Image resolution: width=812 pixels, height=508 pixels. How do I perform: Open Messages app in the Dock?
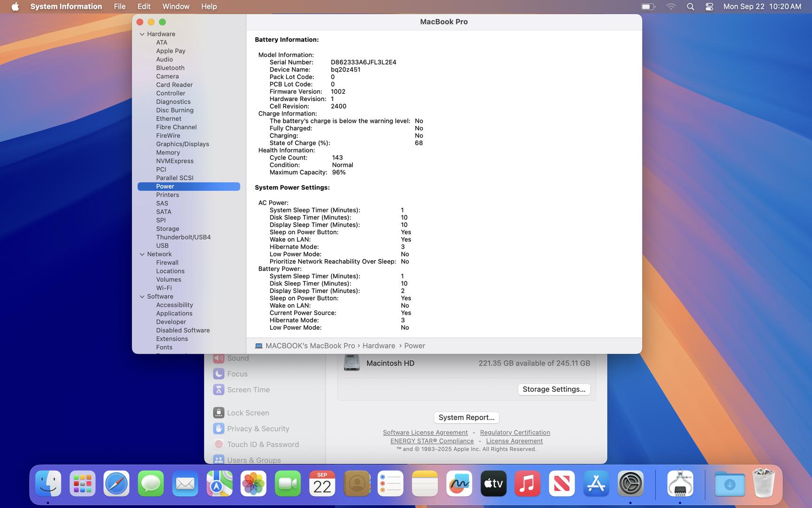pos(151,484)
